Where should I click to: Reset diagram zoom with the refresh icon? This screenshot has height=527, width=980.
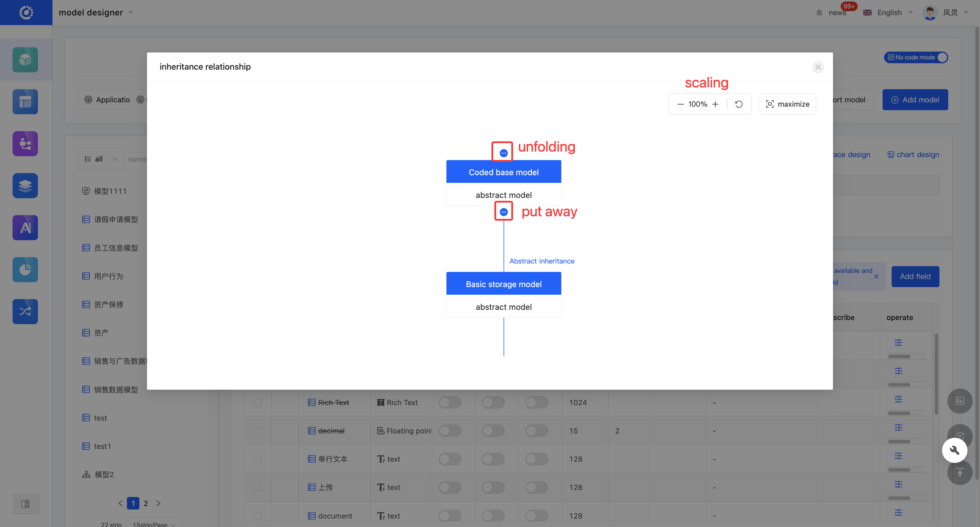739,104
